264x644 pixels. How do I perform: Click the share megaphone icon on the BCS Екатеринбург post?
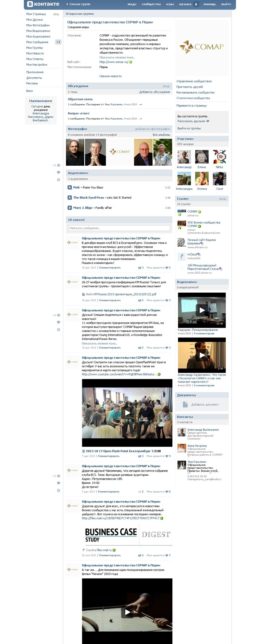[140, 267]
